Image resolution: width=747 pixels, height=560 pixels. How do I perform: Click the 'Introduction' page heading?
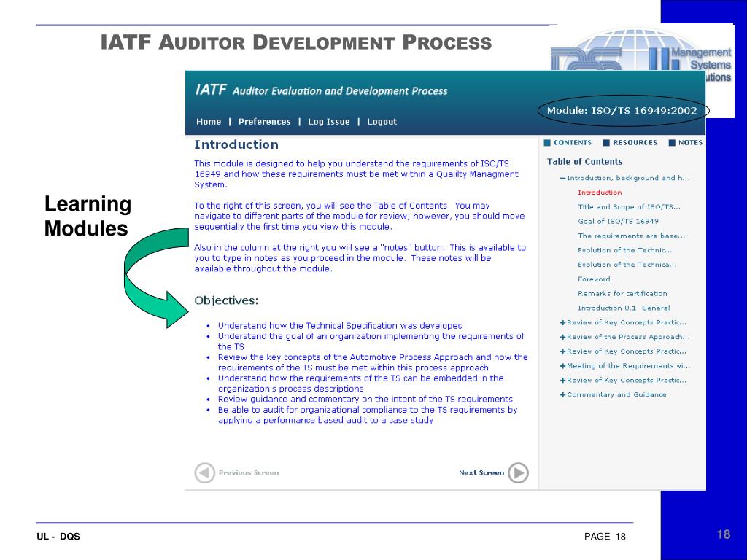[236, 144]
